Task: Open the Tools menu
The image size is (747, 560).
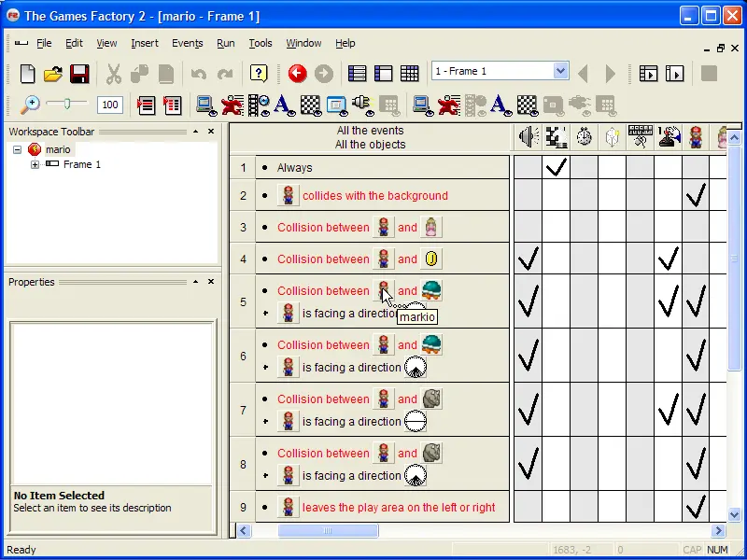Action: [x=261, y=43]
